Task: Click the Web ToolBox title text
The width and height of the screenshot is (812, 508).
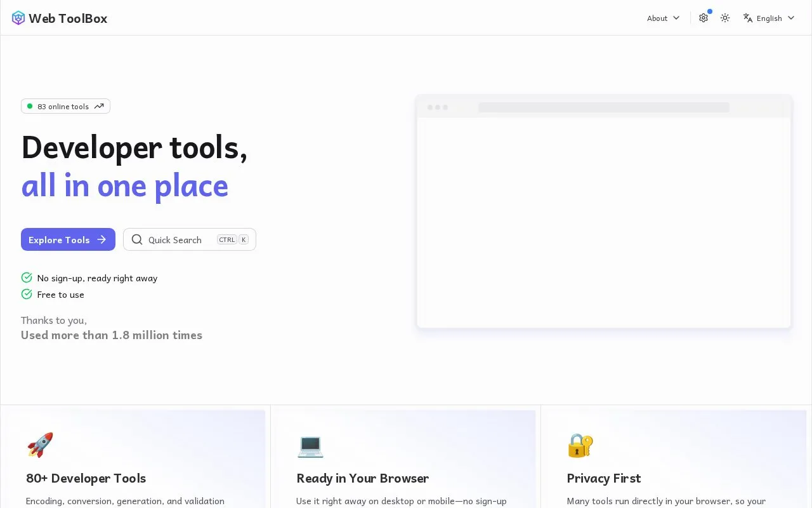Action: (x=68, y=18)
